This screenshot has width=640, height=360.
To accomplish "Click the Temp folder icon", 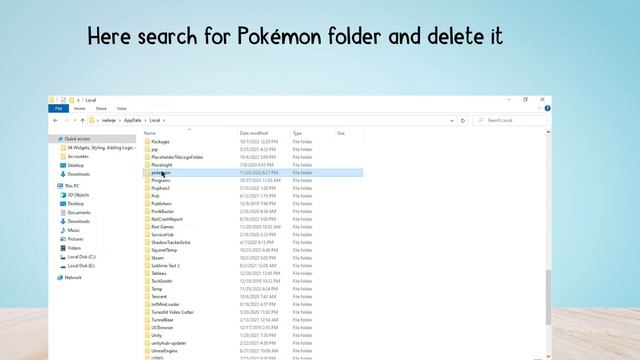I will coord(147,289).
